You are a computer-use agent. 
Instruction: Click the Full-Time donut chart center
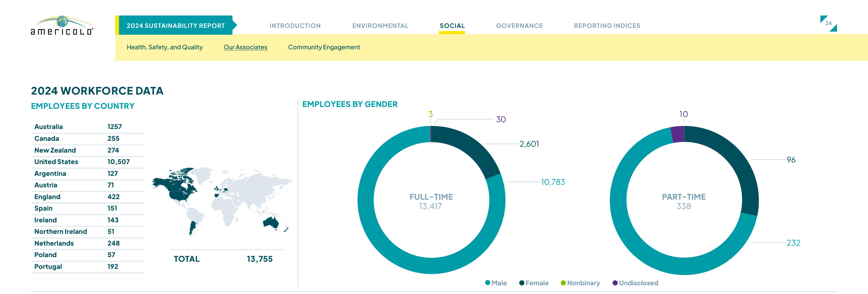(x=431, y=201)
